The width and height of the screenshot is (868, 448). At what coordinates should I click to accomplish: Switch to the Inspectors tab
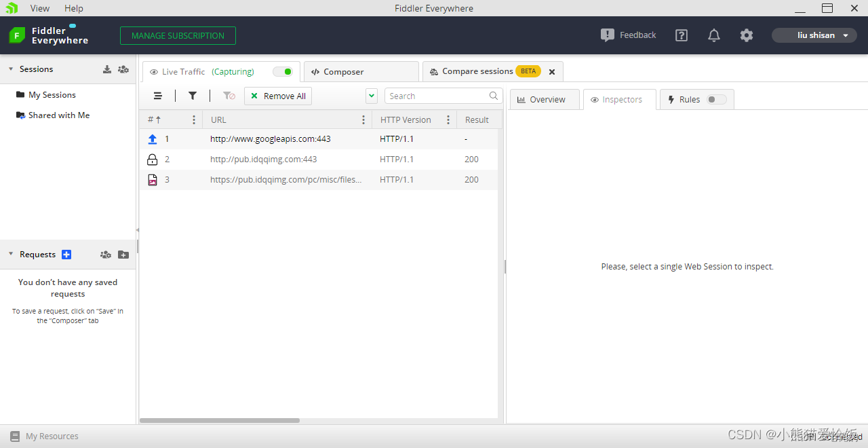pyautogui.click(x=620, y=100)
